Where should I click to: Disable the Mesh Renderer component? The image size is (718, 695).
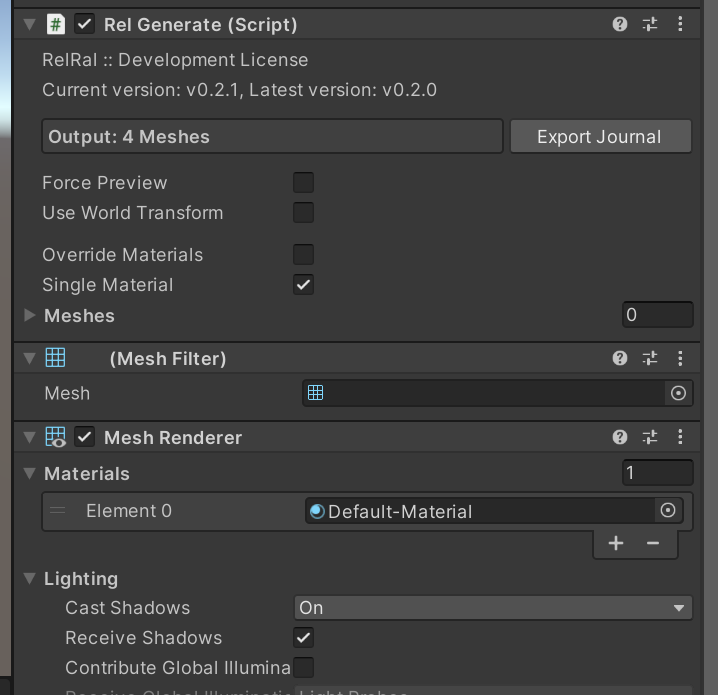[85, 437]
